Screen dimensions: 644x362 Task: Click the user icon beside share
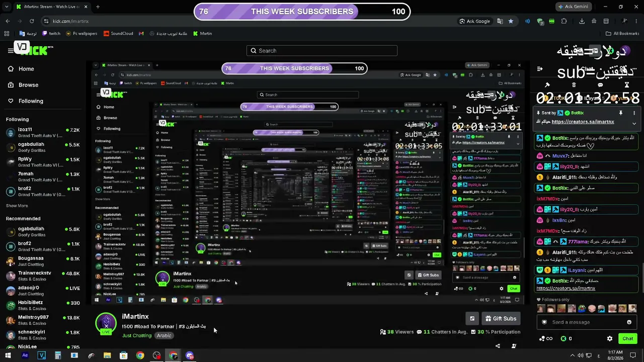pos(514,346)
